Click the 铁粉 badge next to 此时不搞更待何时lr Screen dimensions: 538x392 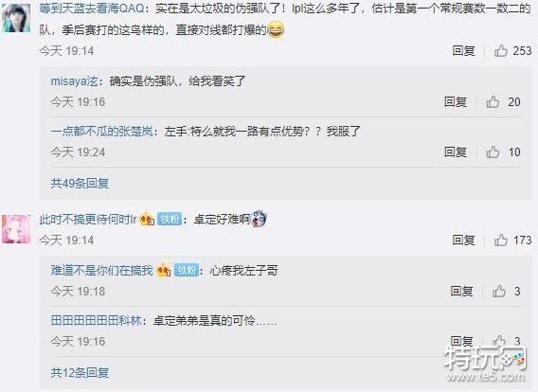(x=170, y=219)
